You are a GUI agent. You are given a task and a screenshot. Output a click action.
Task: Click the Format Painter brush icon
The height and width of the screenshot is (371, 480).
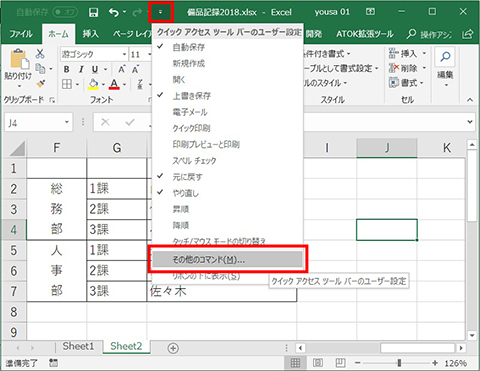pos(41,83)
